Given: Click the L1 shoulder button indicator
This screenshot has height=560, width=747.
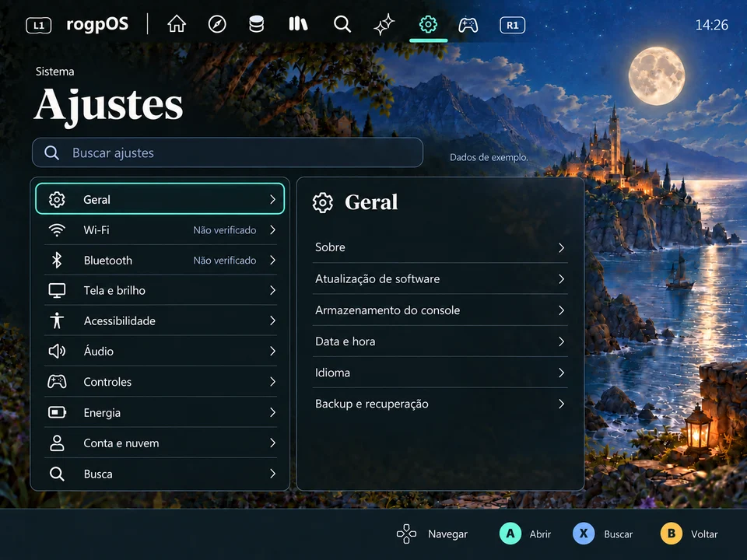Looking at the screenshot, I should click(x=39, y=25).
